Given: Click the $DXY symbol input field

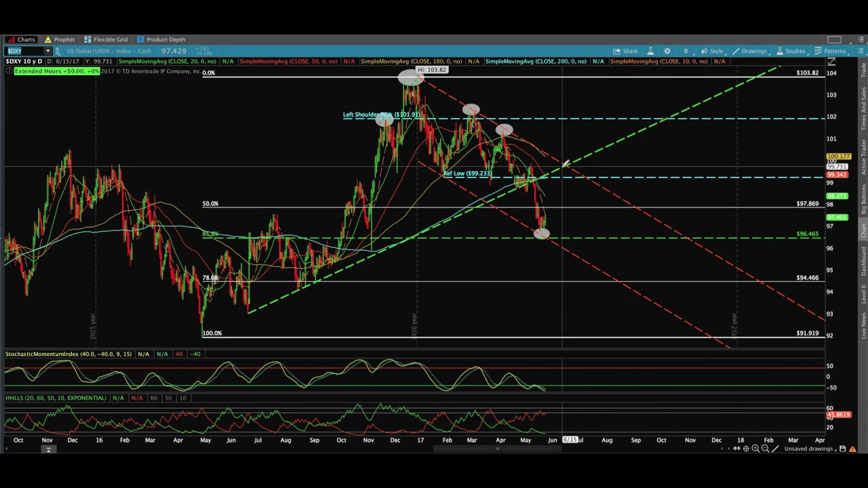Looking at the screenshot, I should (24, 52).
